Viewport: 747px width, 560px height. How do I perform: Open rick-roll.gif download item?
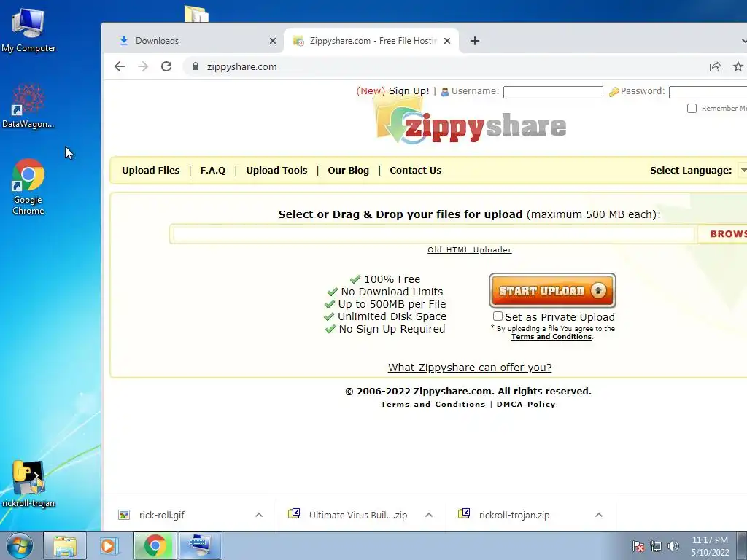click(162, 515)
